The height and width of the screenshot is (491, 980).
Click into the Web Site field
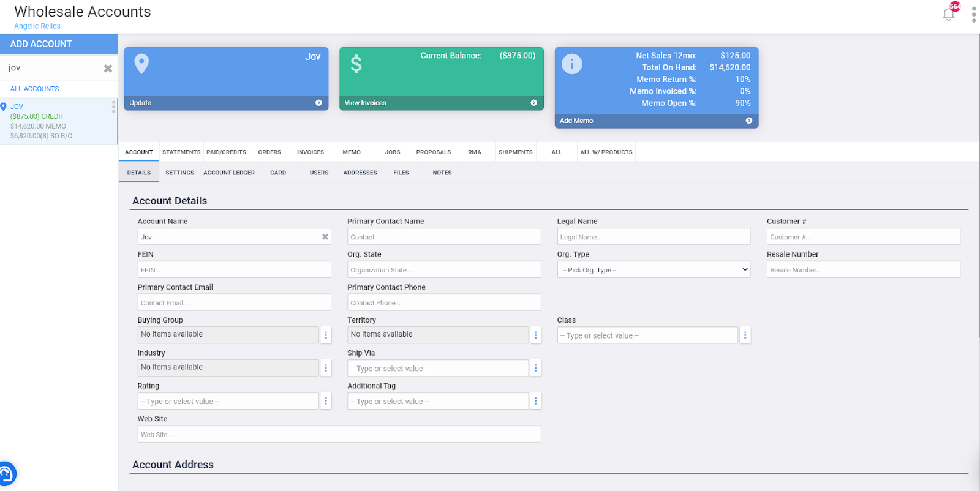click(x=339, y=435)
